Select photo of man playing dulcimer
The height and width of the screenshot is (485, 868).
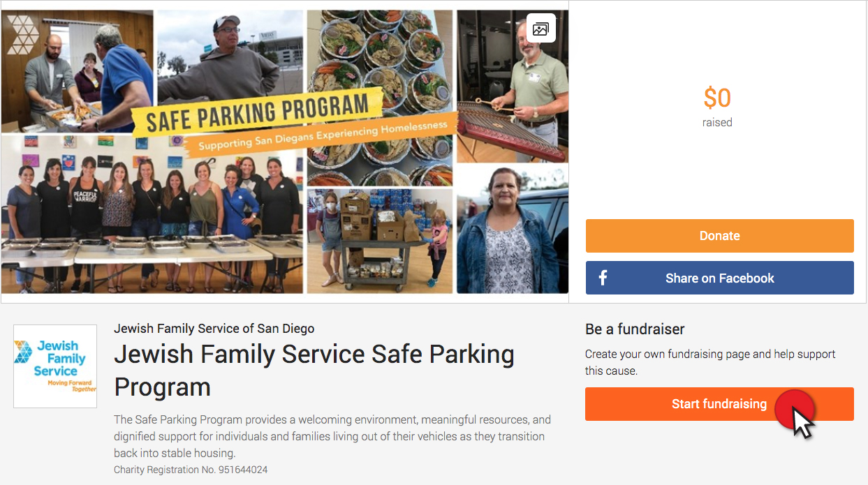click(513, 86)
